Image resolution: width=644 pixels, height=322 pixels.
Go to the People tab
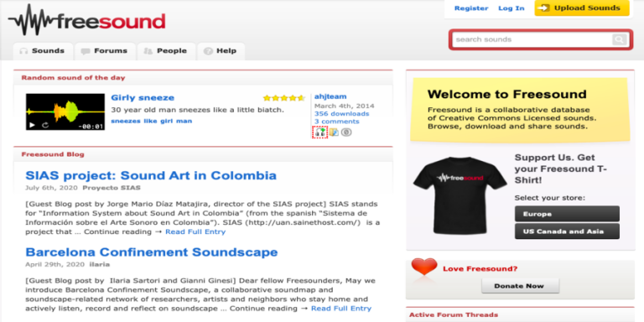166,51
